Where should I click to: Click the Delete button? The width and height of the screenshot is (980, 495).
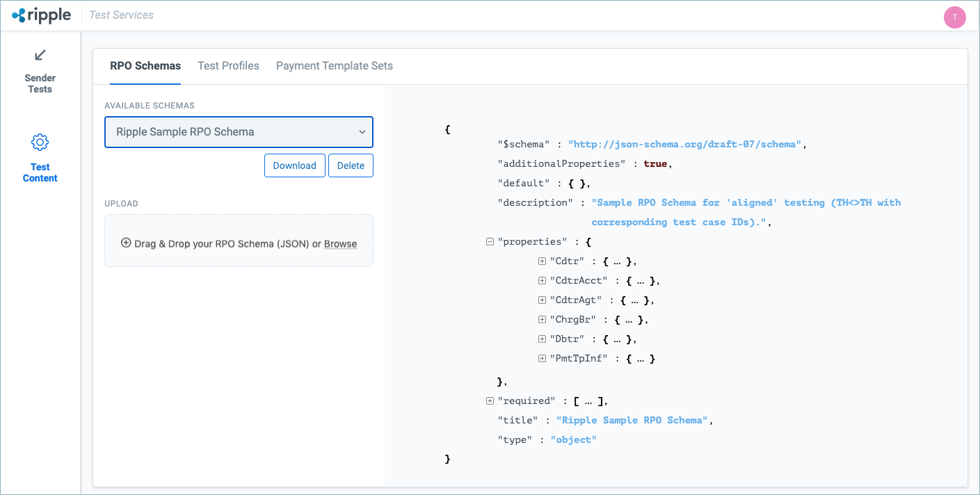(x=351, y=165)
